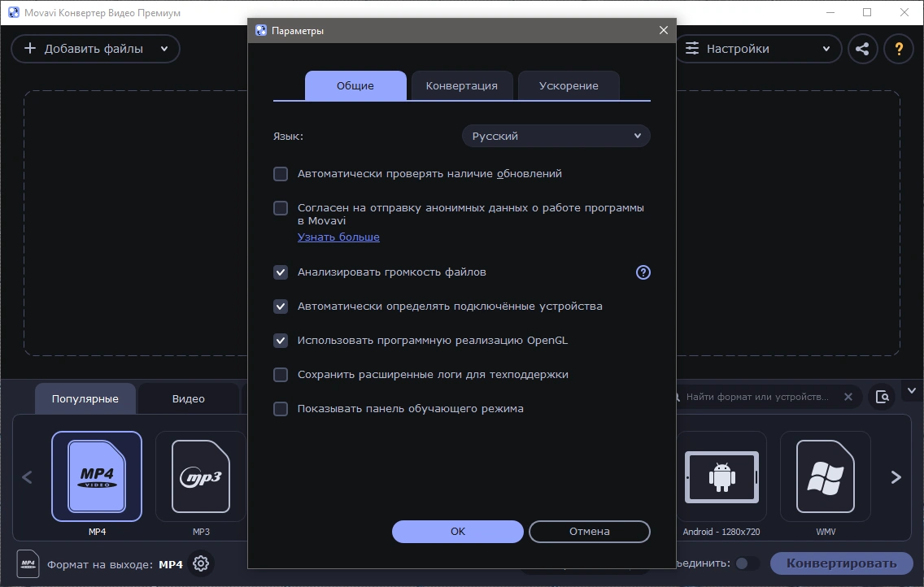Uncheck software OpenGL implementation
This screenshot has height=587, width=924.
tap(281, 341)
